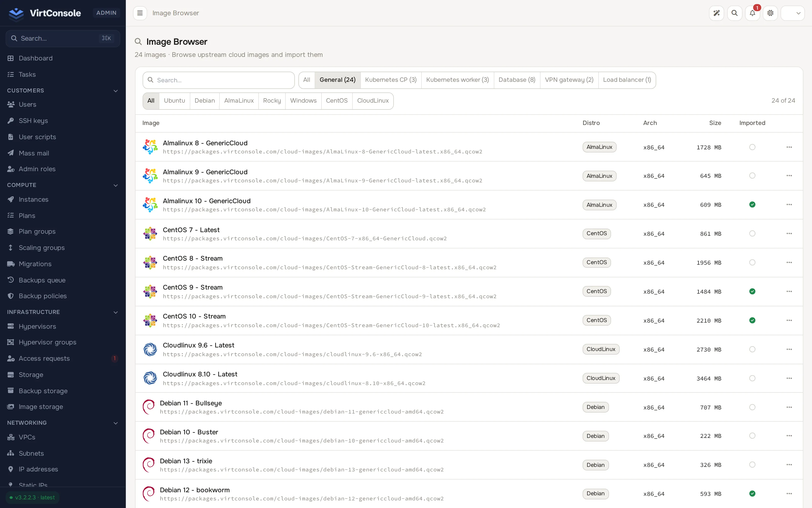812x508 pixels.
Task: Open Dashboard from the sidebar
Action: (x=63, y=58)
